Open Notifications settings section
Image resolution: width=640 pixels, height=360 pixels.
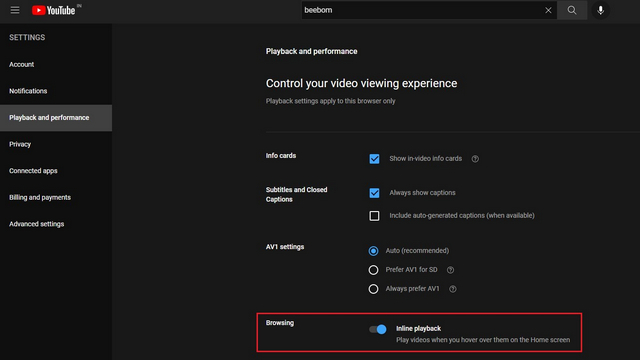56,91
